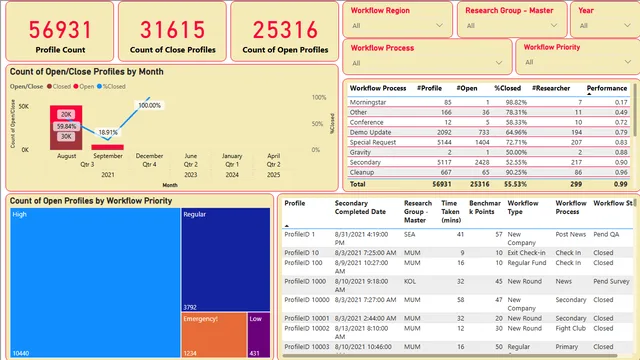Viewport: 640px width, 360px height.
Task: Click the Pend QA status cell
Action: coord(606,234)
